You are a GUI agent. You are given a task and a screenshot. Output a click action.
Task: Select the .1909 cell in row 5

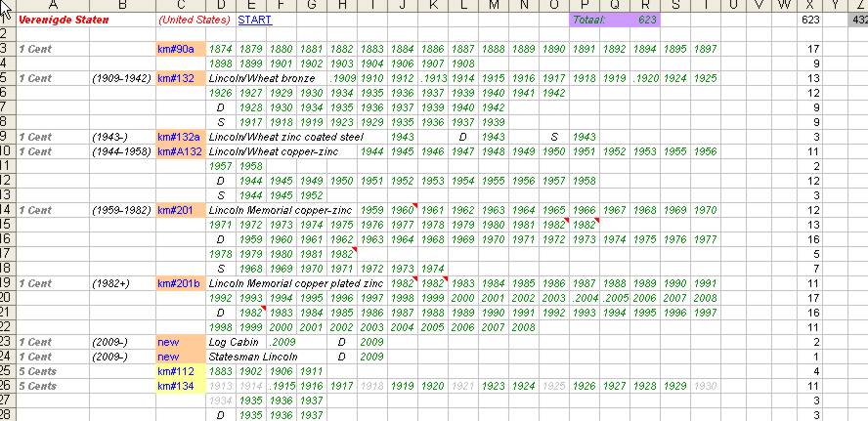click(x=342, y=78)
